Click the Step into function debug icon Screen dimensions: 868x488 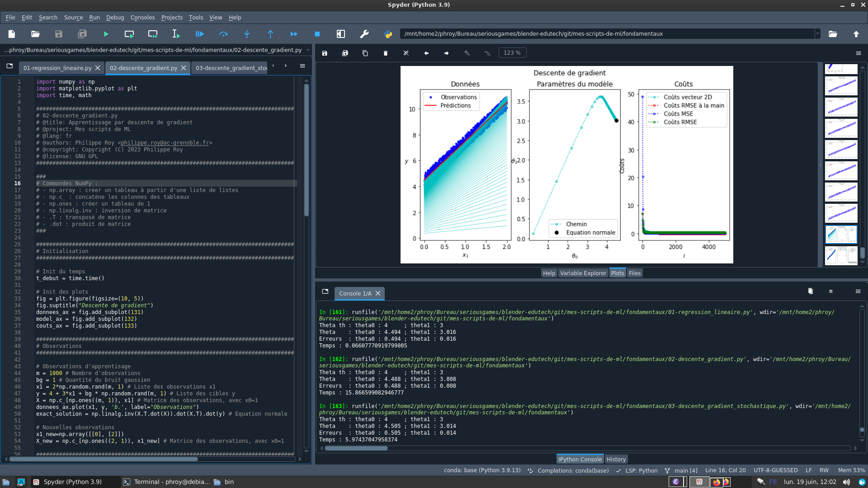pos(247,33)
